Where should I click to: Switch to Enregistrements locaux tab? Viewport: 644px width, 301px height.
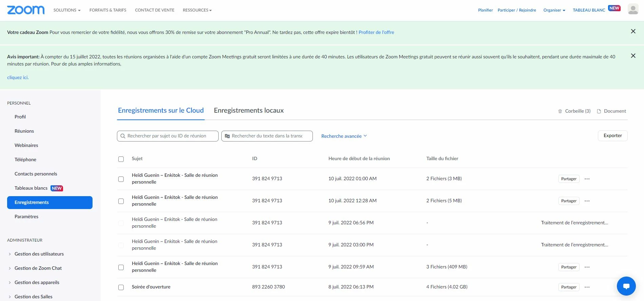pos(249,110)
